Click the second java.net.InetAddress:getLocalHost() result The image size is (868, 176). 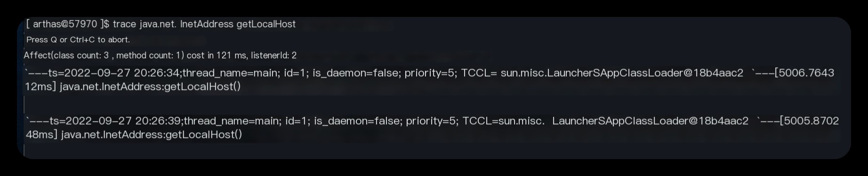[152, 135]
